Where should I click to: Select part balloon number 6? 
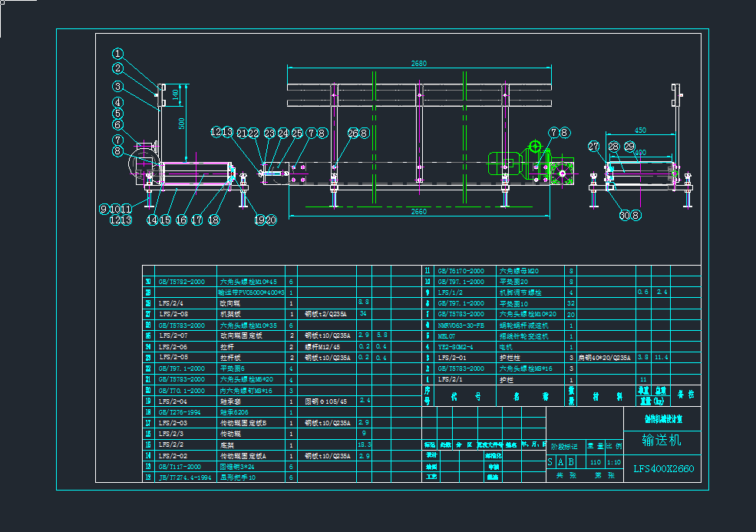[x=117, y=124]
